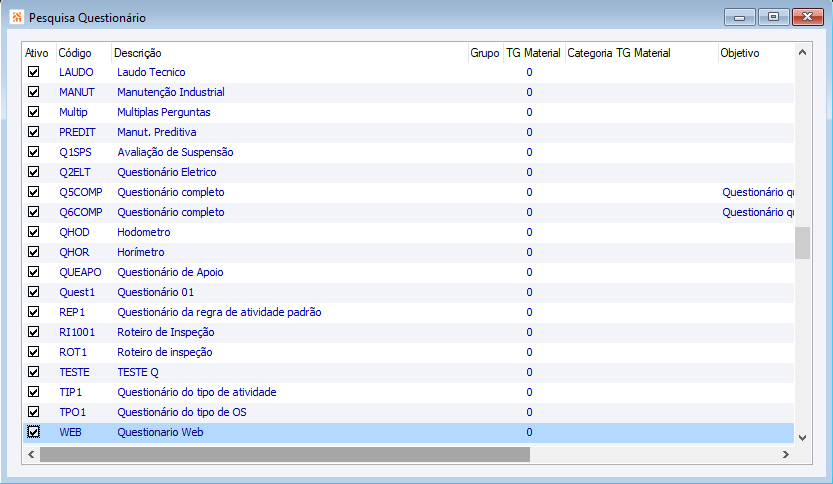
Task: Select 'Questionário 01' description
Action: pos(156,292)
